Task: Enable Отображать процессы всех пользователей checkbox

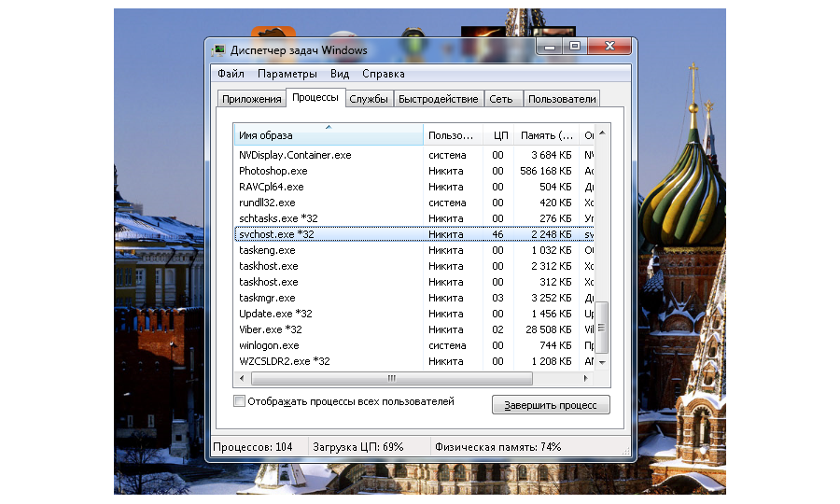Action: tap(240, 401)
